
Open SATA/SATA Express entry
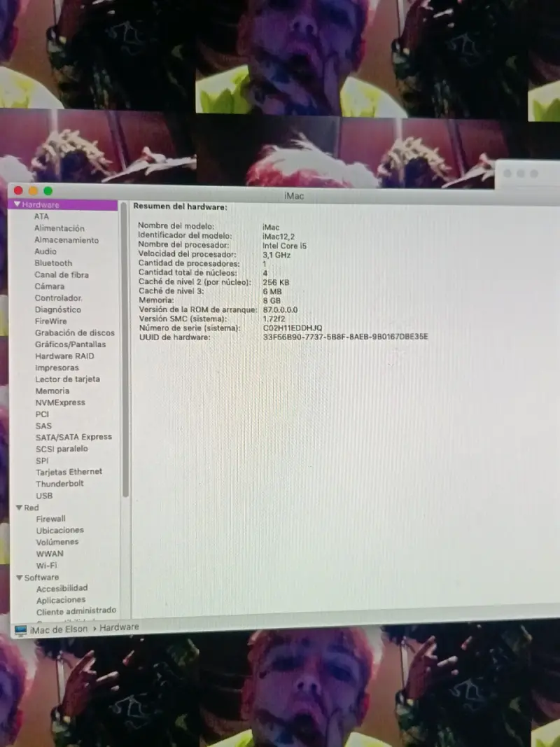(x=73, y=437)
